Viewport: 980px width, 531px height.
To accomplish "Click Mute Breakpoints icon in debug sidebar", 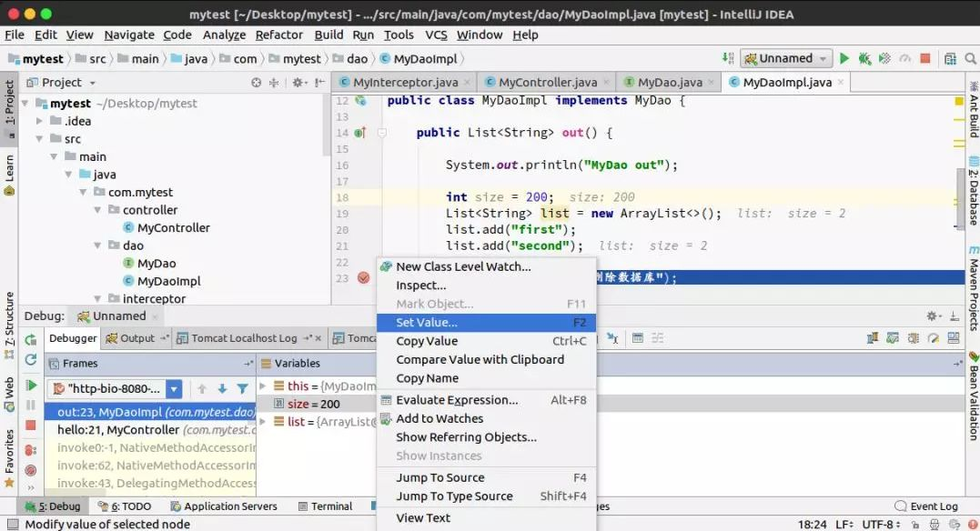I will click(x=31, y=470).
